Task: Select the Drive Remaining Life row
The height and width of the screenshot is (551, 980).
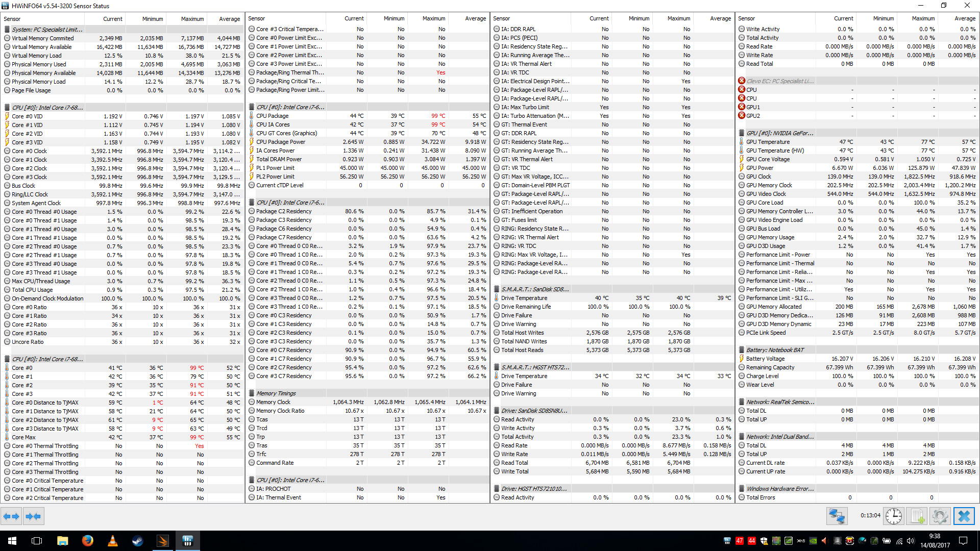Action: coord(612,307)
